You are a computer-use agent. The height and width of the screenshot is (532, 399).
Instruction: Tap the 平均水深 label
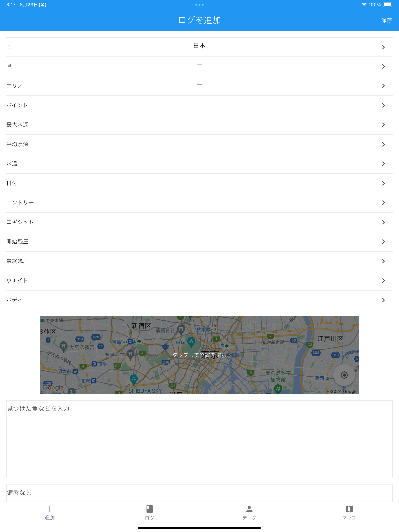pyautogui.click(x=17, y=144)
